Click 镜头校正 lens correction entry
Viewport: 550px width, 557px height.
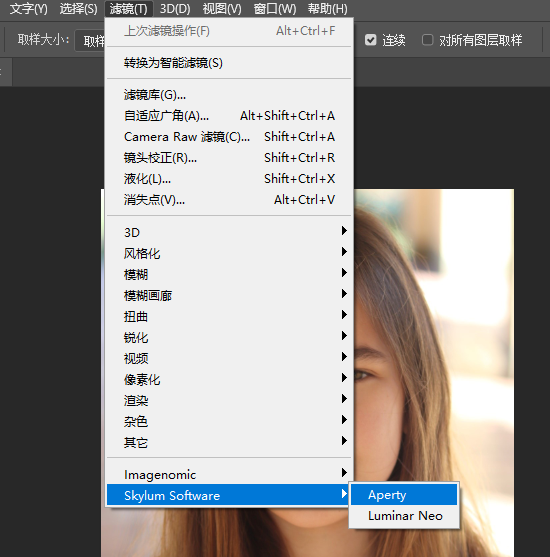pyautogui.click(x=229, y=158)
